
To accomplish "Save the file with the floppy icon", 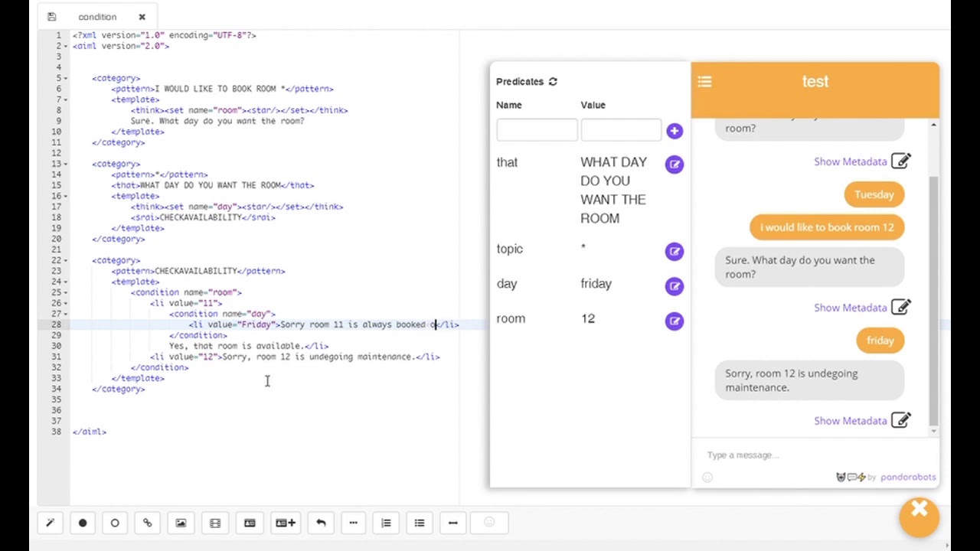I will (x=51, y=17).
